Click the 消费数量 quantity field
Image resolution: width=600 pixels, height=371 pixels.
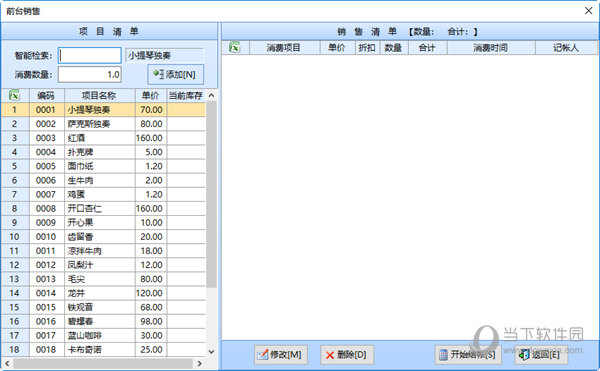pos(90,74)
